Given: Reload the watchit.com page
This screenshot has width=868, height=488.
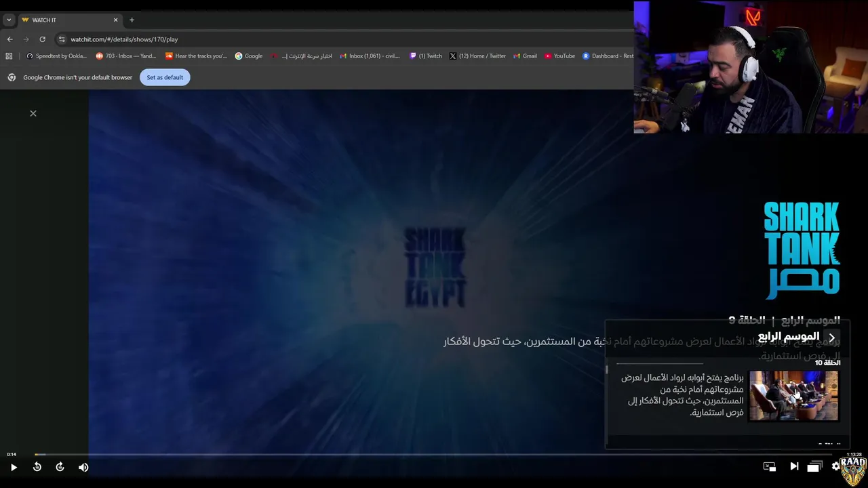Looking at the screenshot, I should (x=42, y=39).
